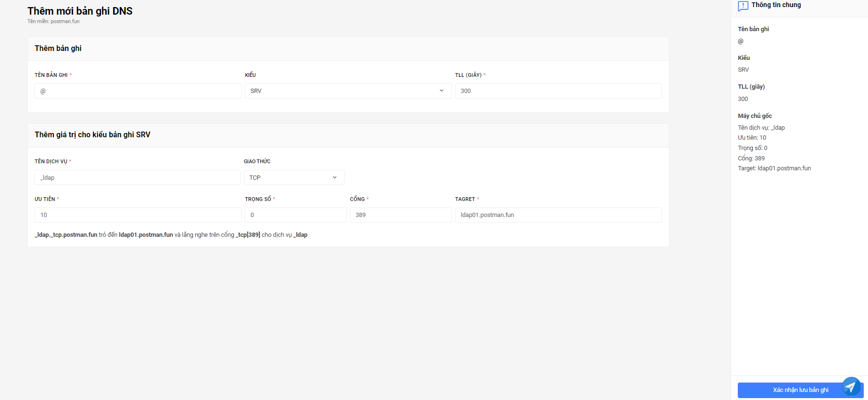Click the TLL (giây) input with 300
The image size is (868, 400).
(558, 91)
